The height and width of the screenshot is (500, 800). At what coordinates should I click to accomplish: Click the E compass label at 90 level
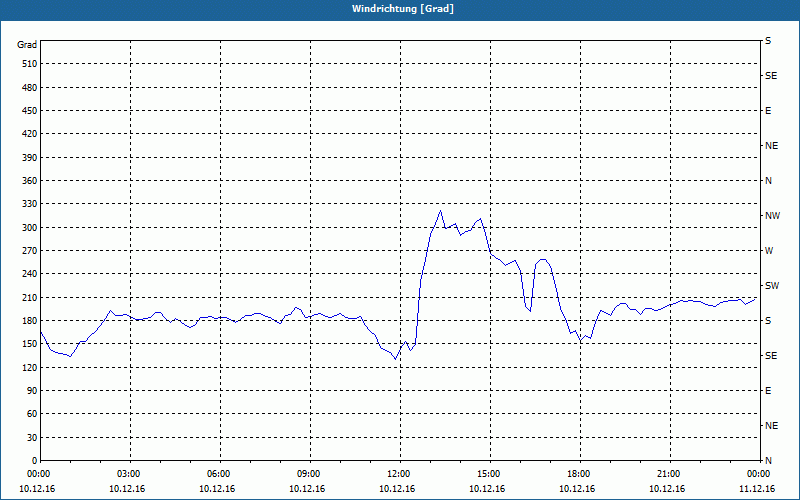pos(768,390)
